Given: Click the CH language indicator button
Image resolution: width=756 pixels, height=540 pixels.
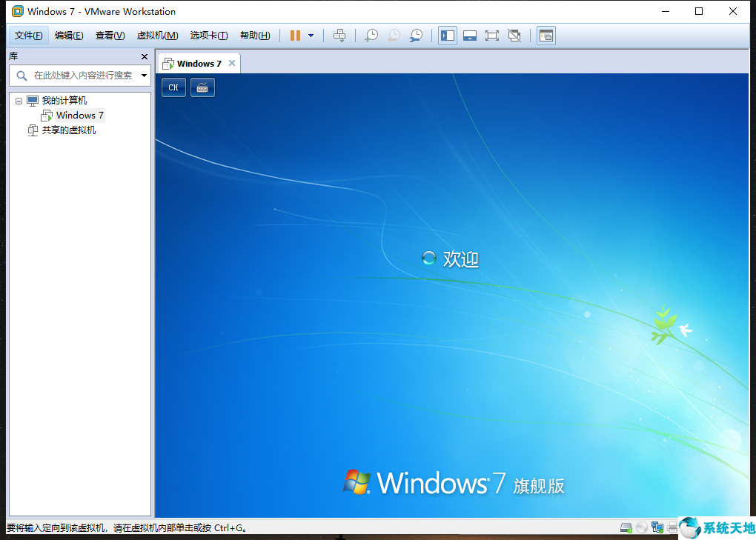Looking at the screenshot, I should pyautogui.click(x=173, y=87).
